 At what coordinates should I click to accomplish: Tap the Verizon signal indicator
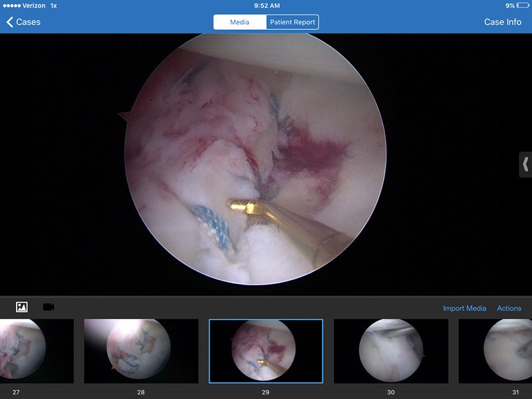pyautogui.click(x=24, y=5)
